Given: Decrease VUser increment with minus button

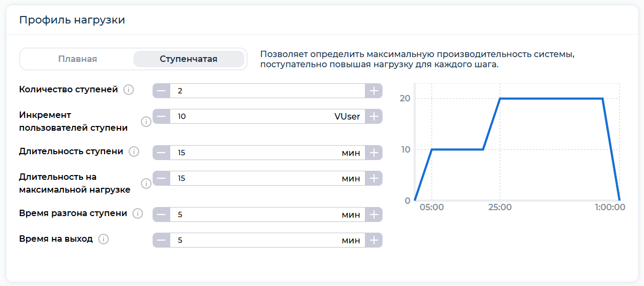Looking at the screenshot, I should pos(161,116).
